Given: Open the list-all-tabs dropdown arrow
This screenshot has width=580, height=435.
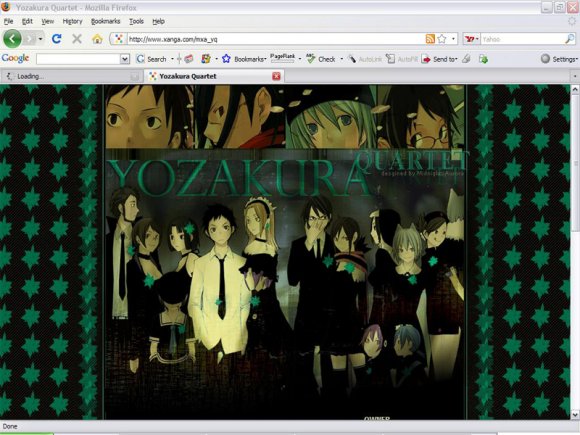Looking at the screenshot, I should click(x=574, y=77).
